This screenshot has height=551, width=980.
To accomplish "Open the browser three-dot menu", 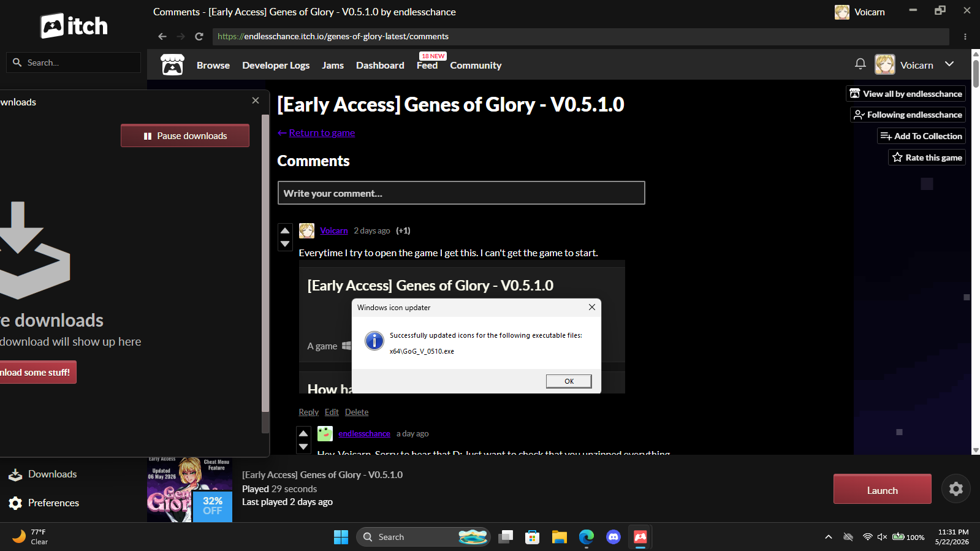I will coord(965,37).
